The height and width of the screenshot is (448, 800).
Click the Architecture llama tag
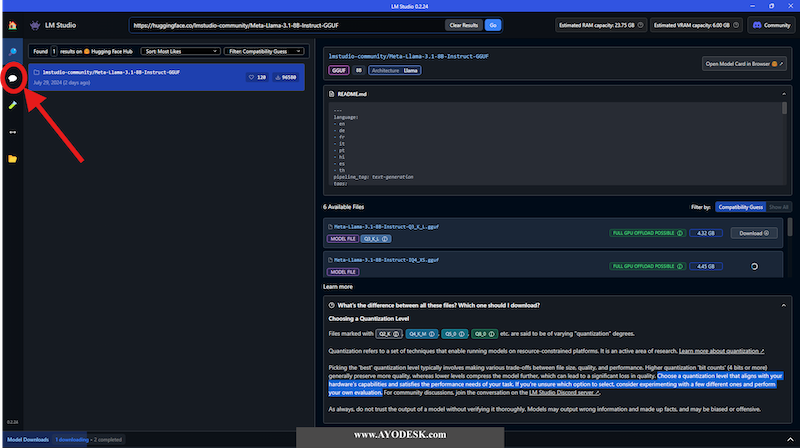tap(395, 70)
